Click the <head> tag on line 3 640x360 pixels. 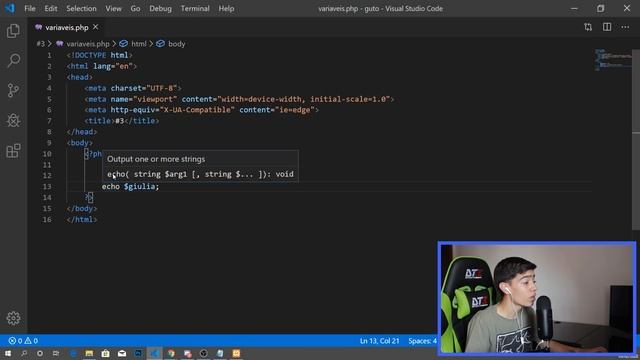click(x=80, y=77)
